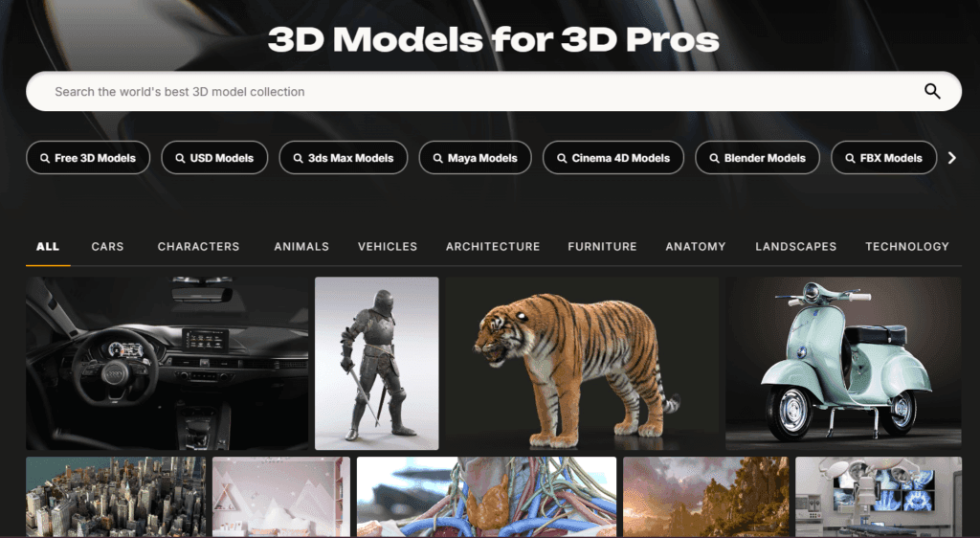The width and height of the screenshot is (980, 538).
Task: Switch to the Architecture tab
Action: 493,246
